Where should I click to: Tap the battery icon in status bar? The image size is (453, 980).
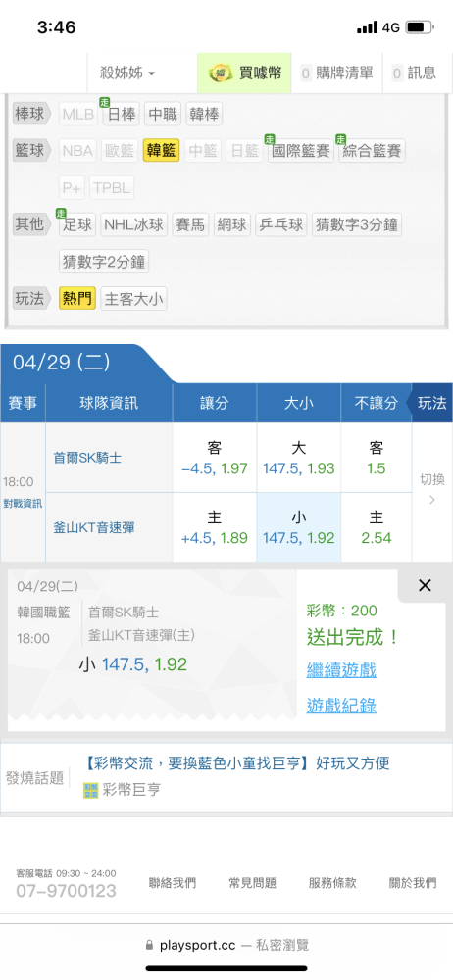pyautogui.click(x=420, y=27)
